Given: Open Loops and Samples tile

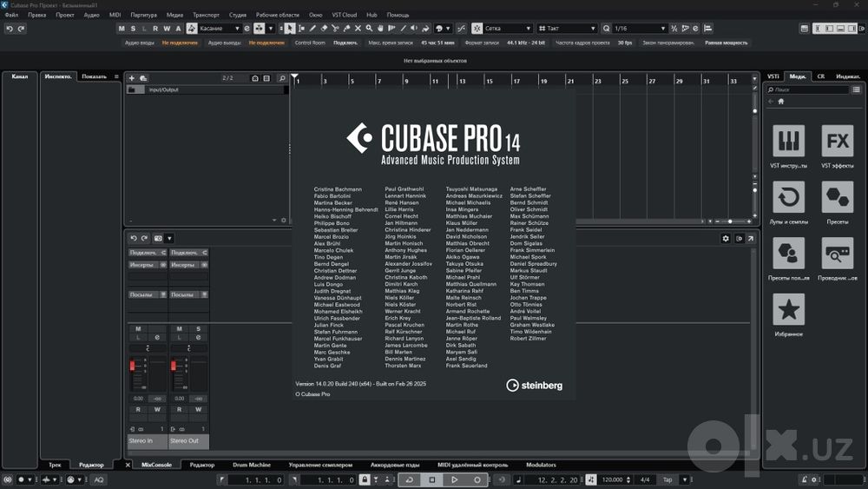Looking at the screenshot, I should (x=788, y=197).
